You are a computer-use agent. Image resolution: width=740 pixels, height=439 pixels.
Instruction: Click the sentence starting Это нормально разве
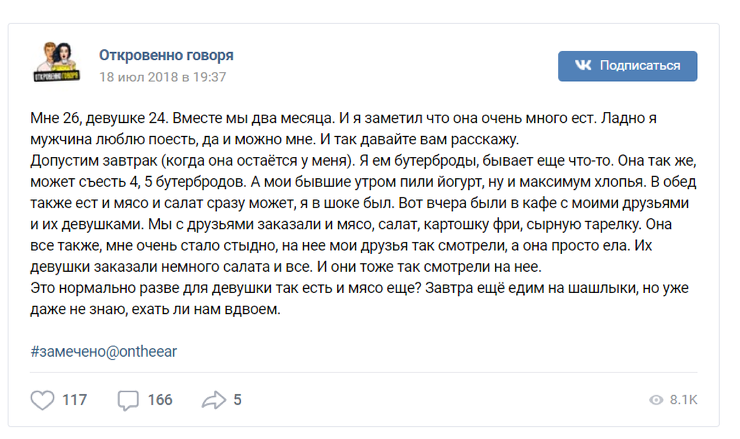tap(226, 288)
